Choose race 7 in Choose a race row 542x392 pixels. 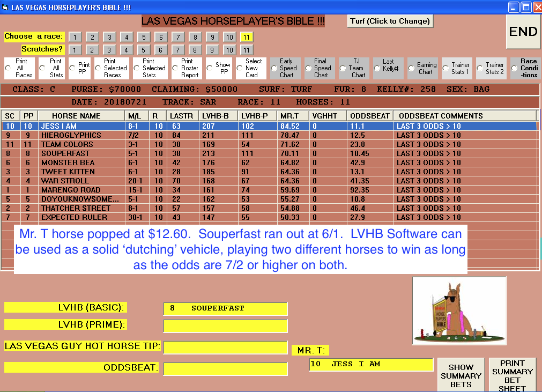178,37
